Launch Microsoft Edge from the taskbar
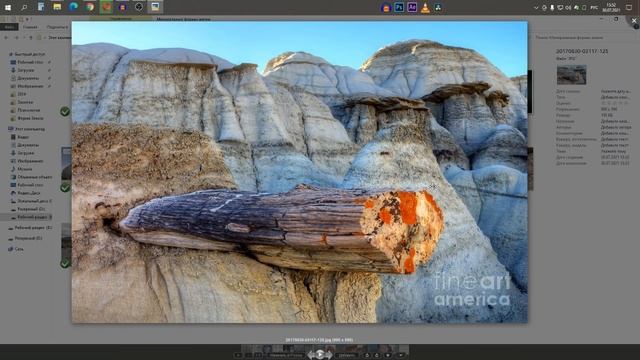Image resolution: width=640 pixels, height=360 pixels. click(x=73, y=7)
